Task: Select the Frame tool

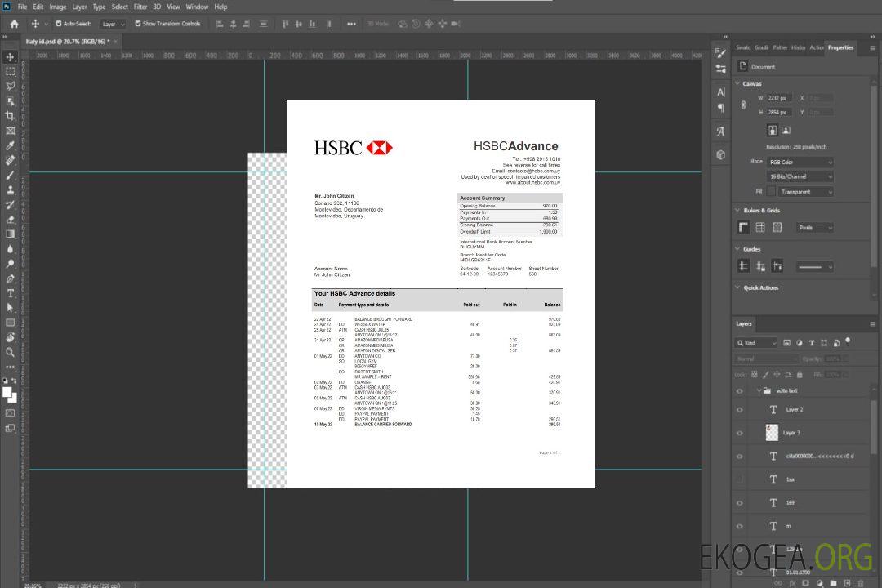Action: point(10,131)
